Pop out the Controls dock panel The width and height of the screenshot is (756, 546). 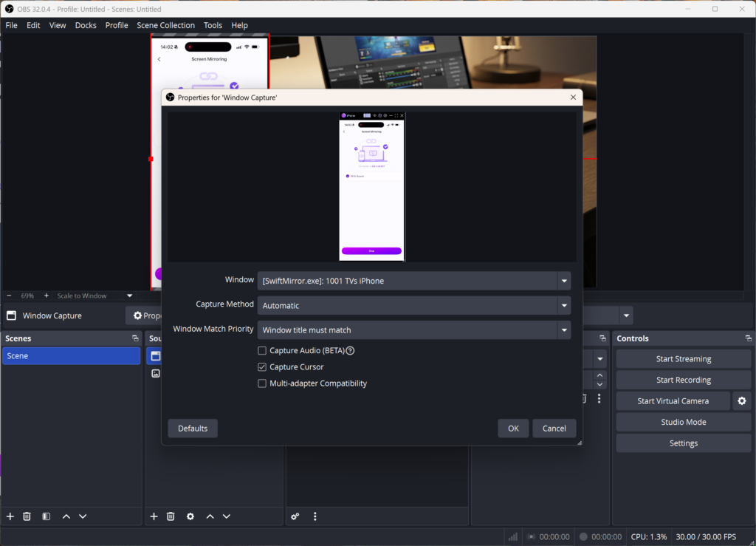[x=748, y=338]
